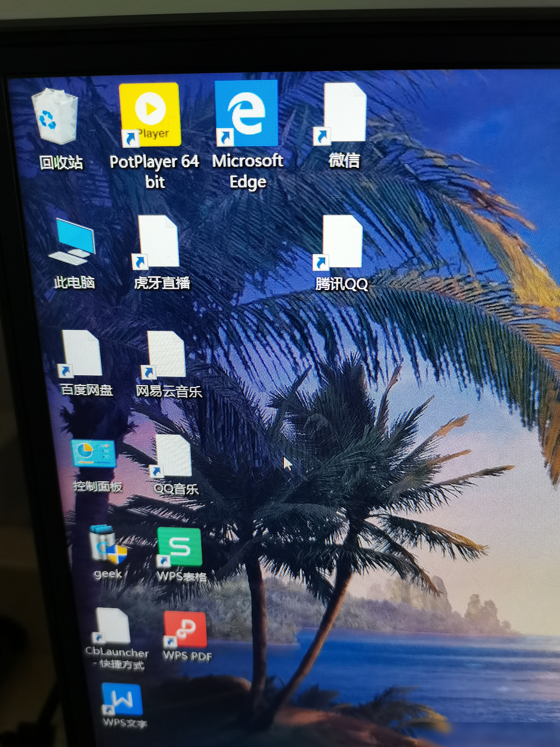The height and width of the screenshot is (747, 560).
Task: Click the "Microsoft Edge" label text
Action: click(x=248, y=171)
